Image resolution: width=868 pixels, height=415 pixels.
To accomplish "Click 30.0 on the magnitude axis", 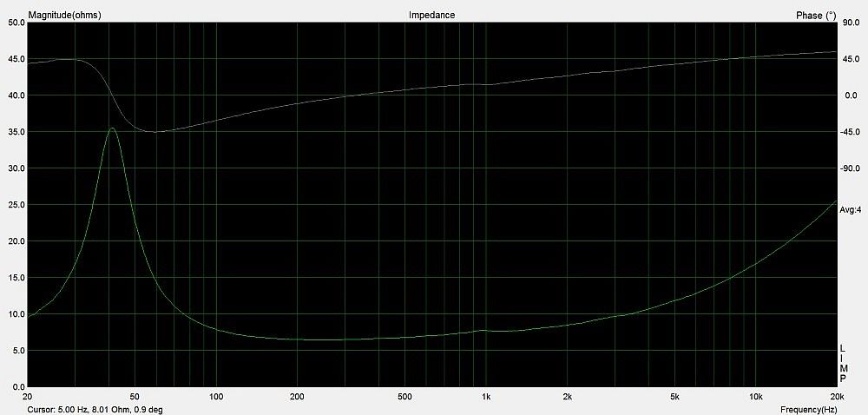I will (16, 168).
